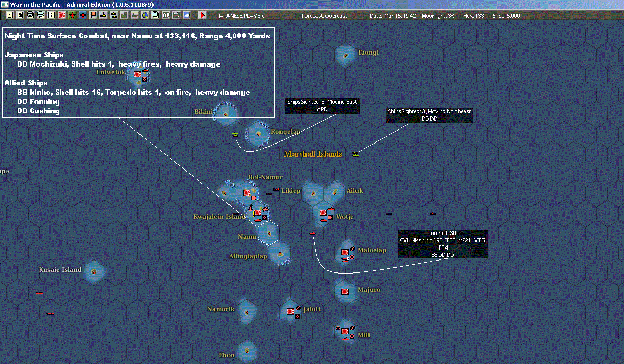
Task: Click the 'Hex: 133 116 SL: 6,000' status text
Action: [x=491, y=16]
